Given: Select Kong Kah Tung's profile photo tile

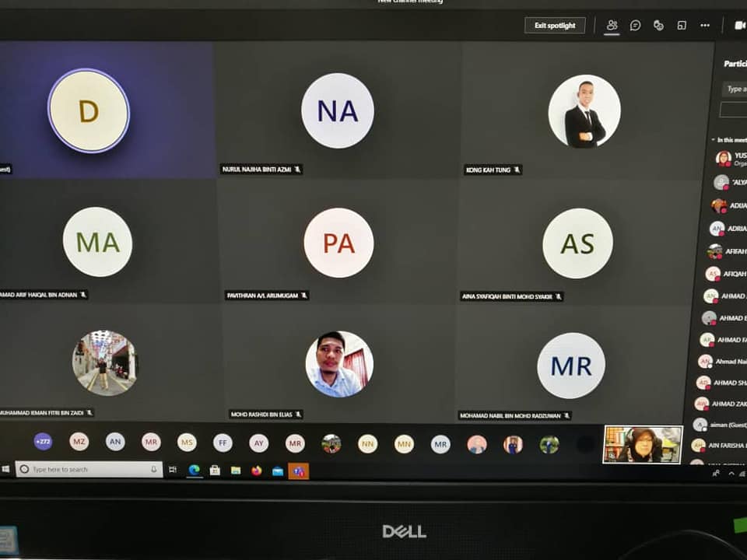Looking at the screenshot, I should pos(584,111).
